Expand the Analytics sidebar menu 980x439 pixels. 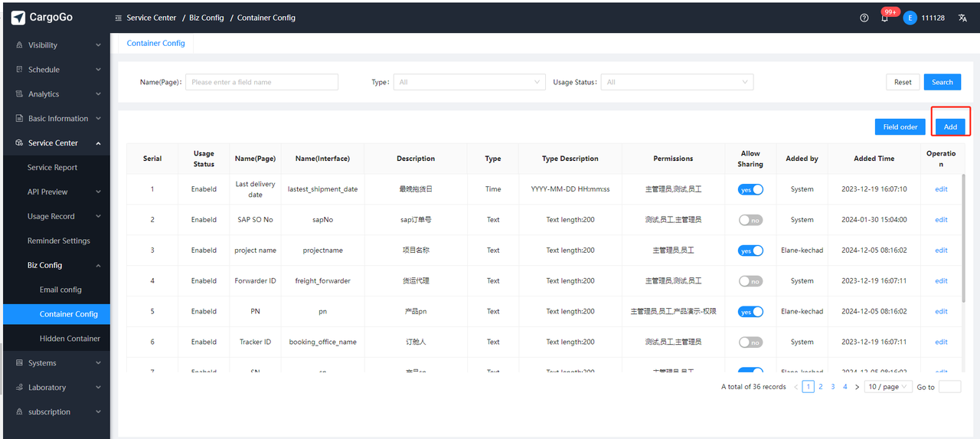(x=98, y=94)
